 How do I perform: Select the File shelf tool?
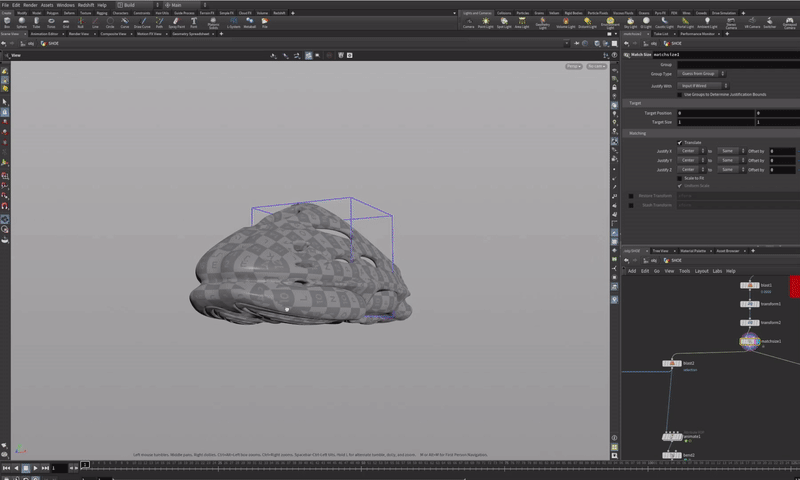click(265, 22)
